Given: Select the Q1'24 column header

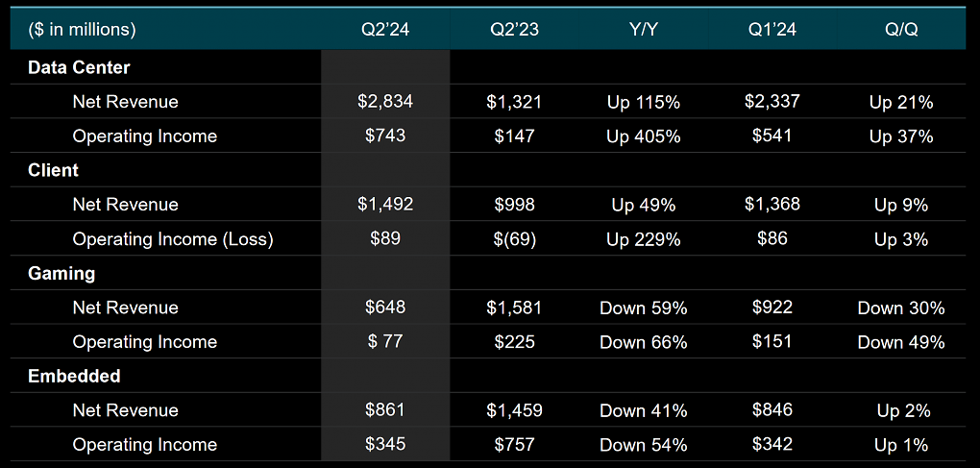Looking at the screenshot, I should coord(772,30).
